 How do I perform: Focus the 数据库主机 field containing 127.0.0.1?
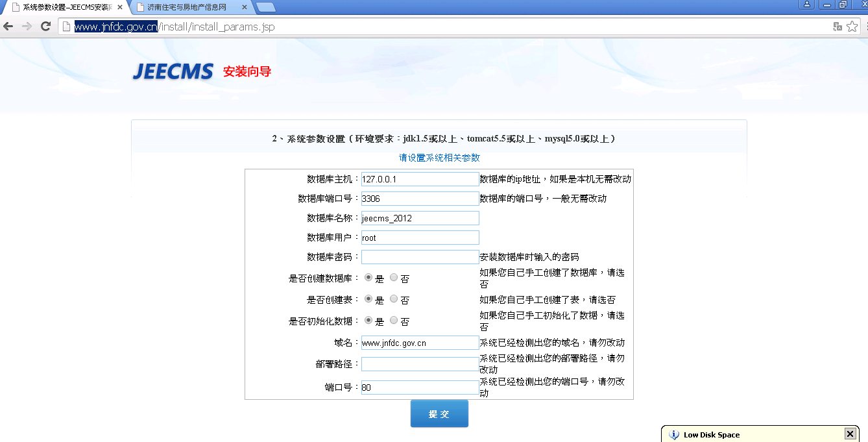(420, 179)
